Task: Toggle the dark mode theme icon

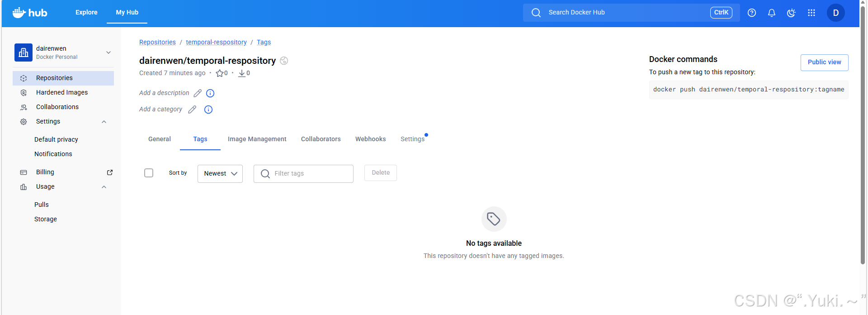Action: coord(791,13)
